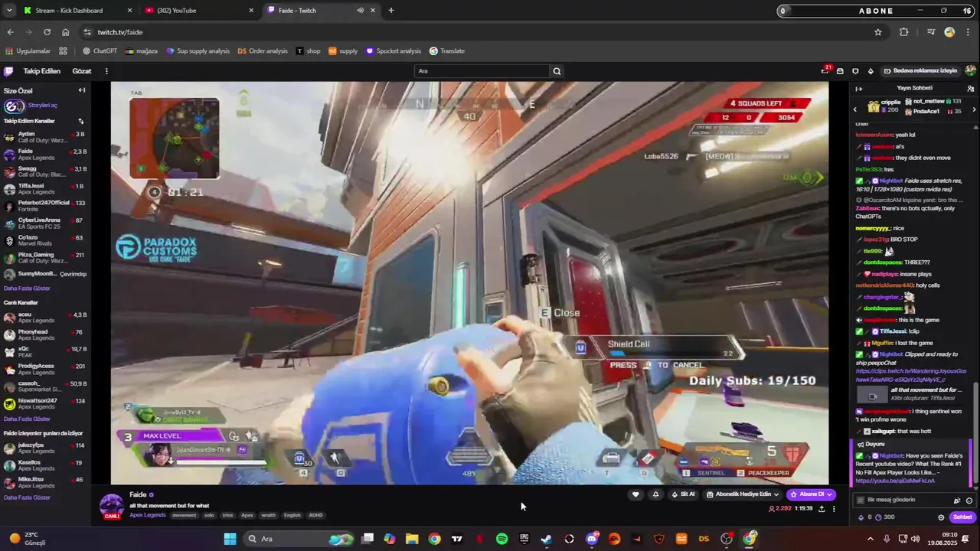This screenshot has width=980, height=551.
Task: Collapse the Yayın Sohbeti chat panel
Action: (858, 89)
